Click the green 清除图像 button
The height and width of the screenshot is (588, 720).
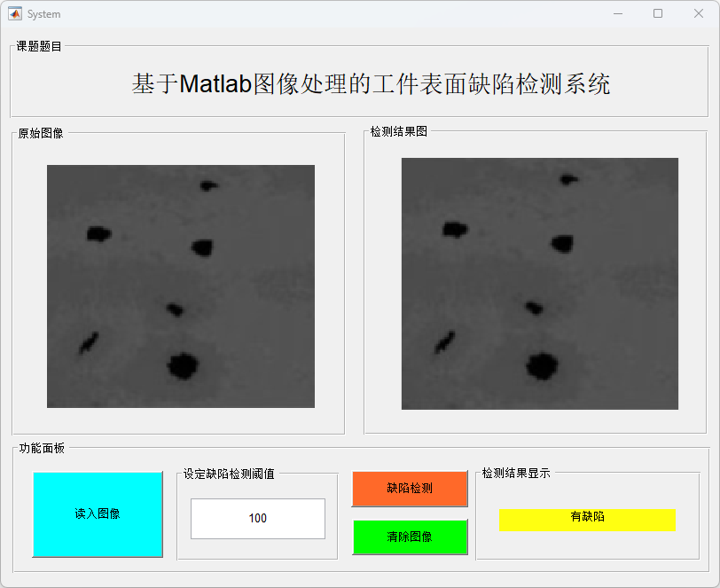click(x=410, y=537)
